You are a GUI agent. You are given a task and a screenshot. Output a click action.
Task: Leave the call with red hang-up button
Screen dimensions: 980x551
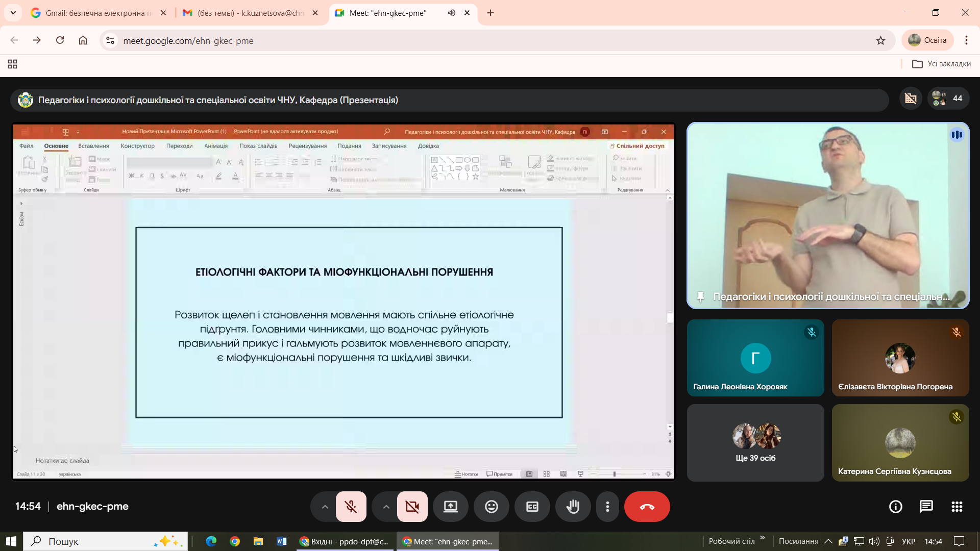click(647, 507)
